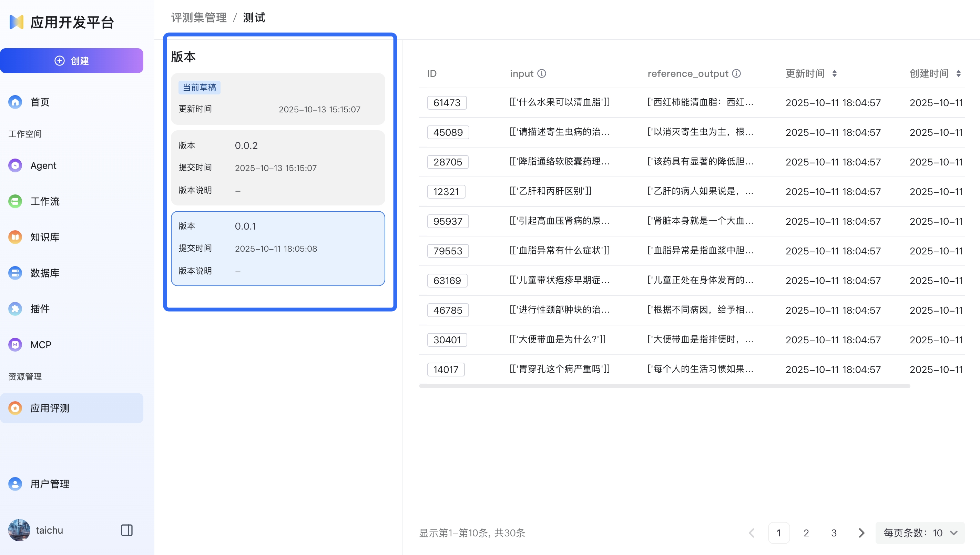Go to page 3 of results
This screenshot has height=555, width=980.
click(x=833, y=533)
